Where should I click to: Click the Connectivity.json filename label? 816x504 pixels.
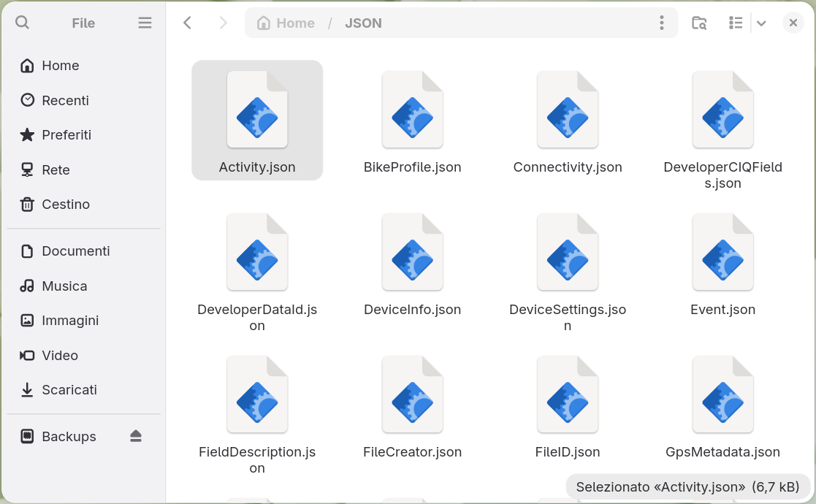(x=568, y=167)
